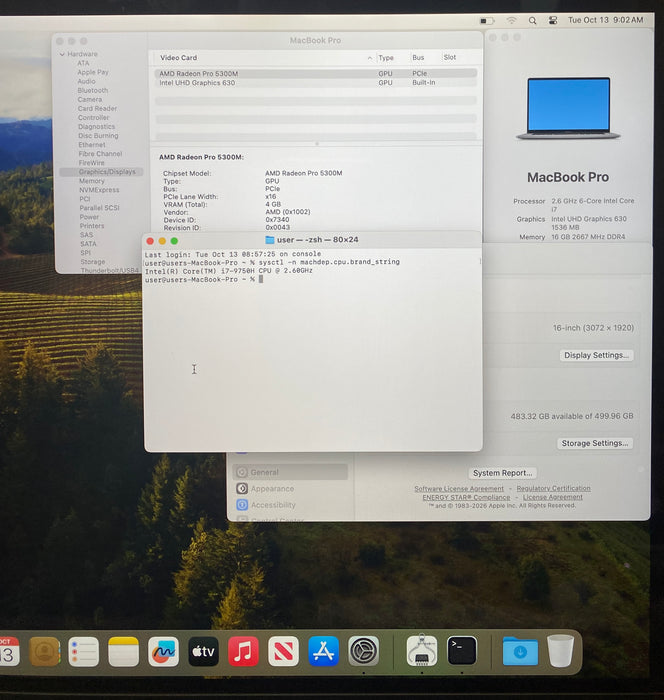Select SATA in hardware list

click(88, 244)
